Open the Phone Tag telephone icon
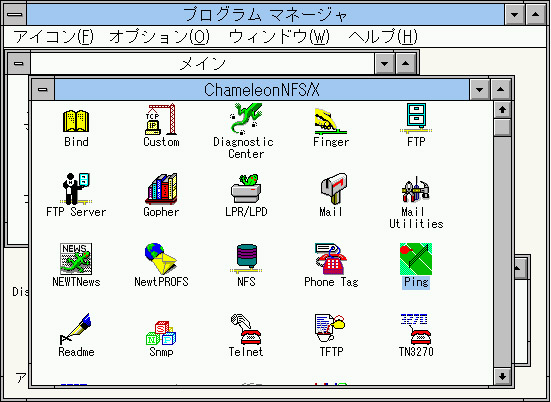This screenshot has width=551, height=402. point(331,259)
